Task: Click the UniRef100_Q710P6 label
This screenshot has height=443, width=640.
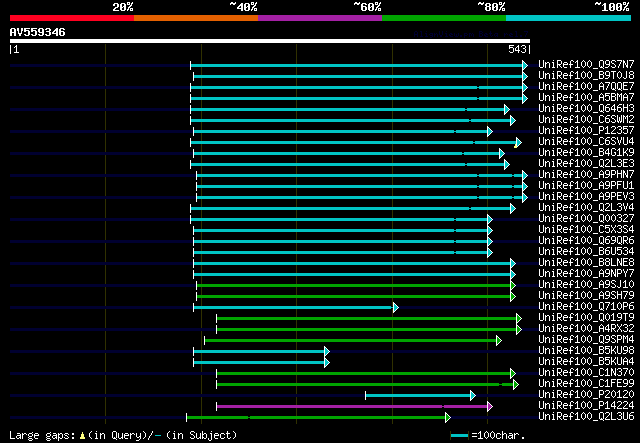Action: pyautogui.click(x=586, y=307)
